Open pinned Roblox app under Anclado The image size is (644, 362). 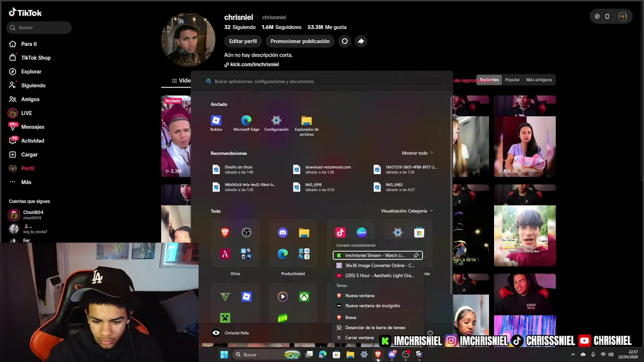pyautogui.click(x=216, y=123)
